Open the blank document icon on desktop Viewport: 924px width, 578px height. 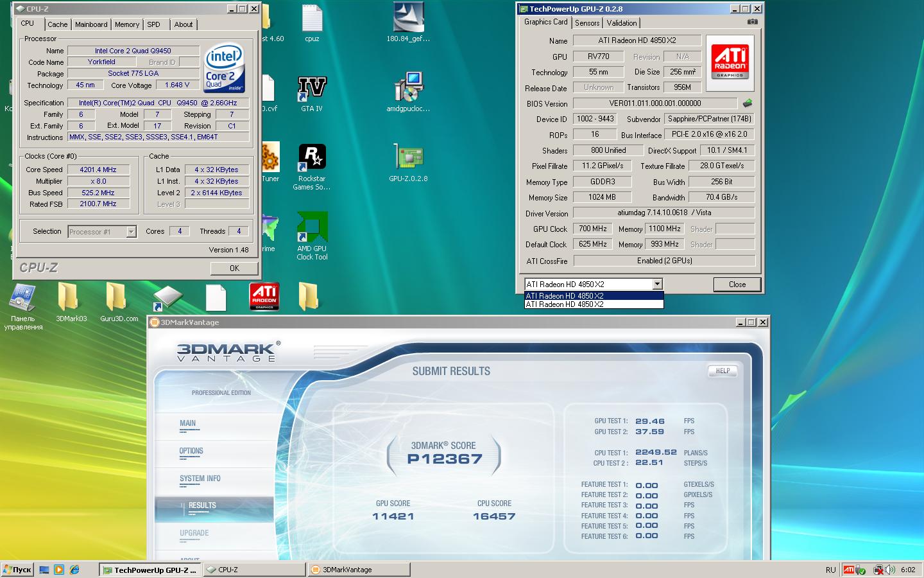coord(216,298)
